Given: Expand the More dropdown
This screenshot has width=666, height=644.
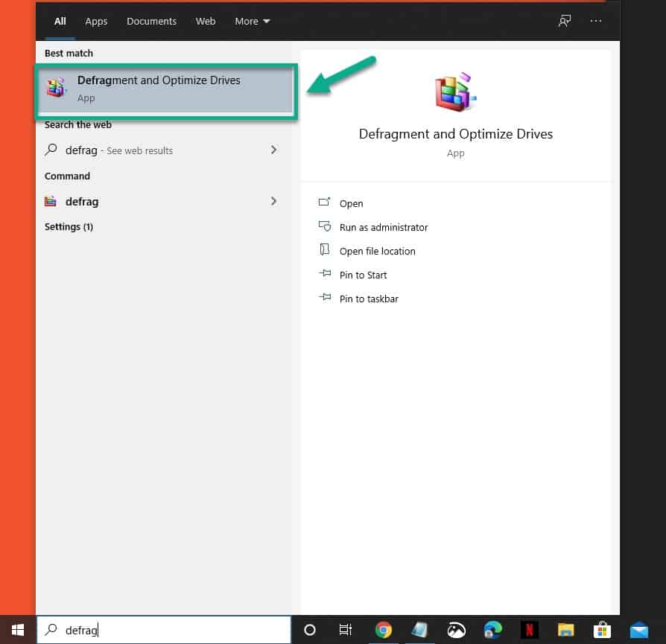Looking at the screenshot, I should coord(253,22).
